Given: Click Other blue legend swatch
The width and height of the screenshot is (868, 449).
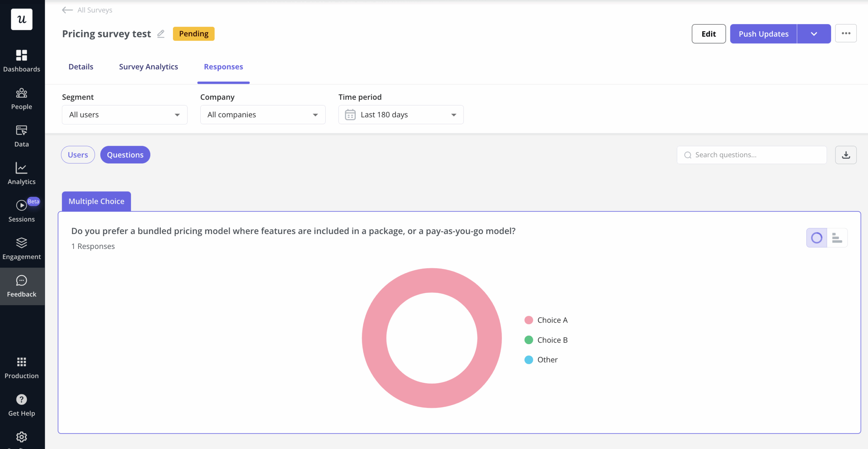Looking at the screenshot, I should pos(529,359).
